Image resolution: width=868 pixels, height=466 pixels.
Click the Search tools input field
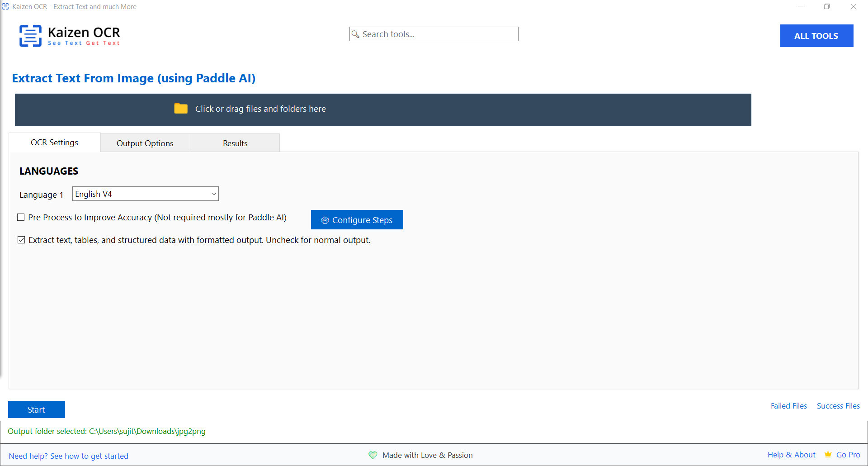(x=434, y=34)
